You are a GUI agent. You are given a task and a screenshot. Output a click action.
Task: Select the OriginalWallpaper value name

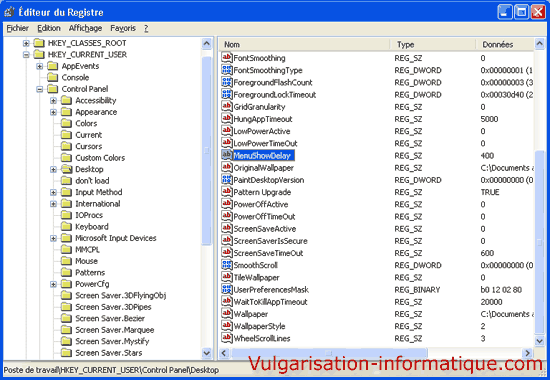coord(263,168)
